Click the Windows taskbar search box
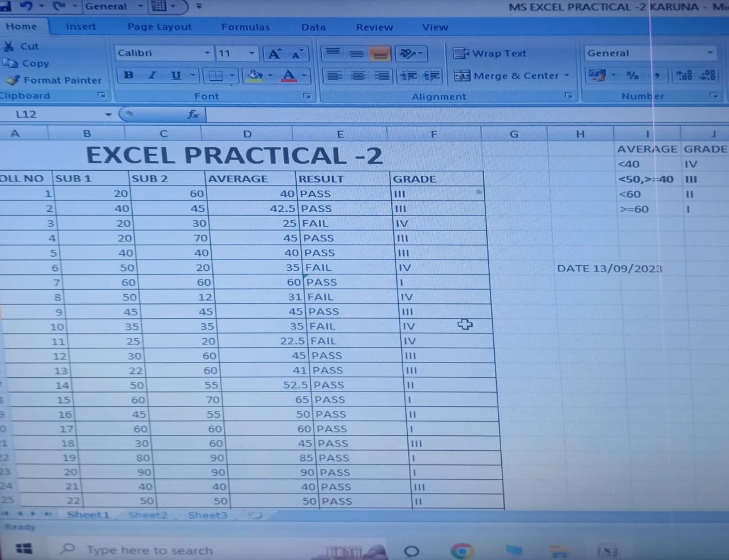 pos(149,550)
